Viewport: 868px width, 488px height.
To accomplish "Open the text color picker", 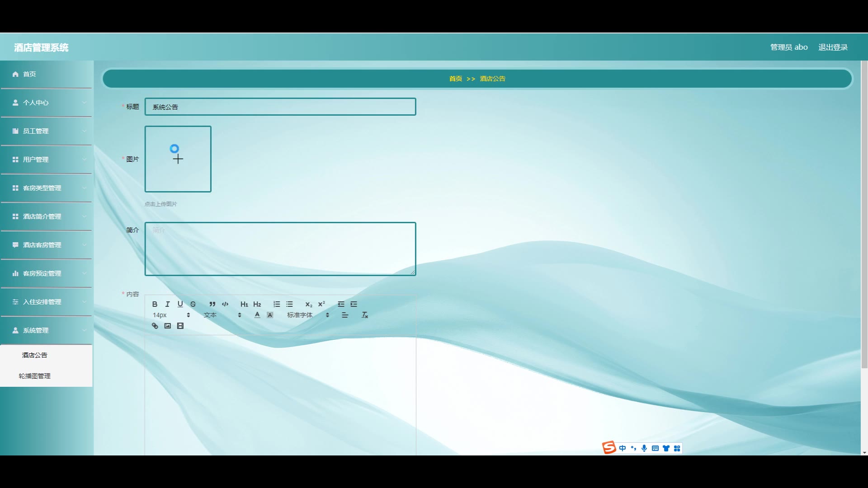I will coord(257,315).
